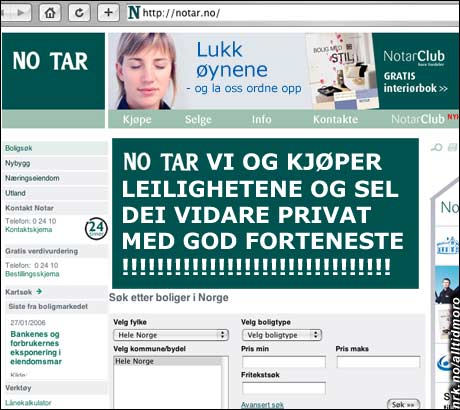The image size is (460, 410).
Task: Click the Gratis verdivurdering heading
Action: point(42,251)
